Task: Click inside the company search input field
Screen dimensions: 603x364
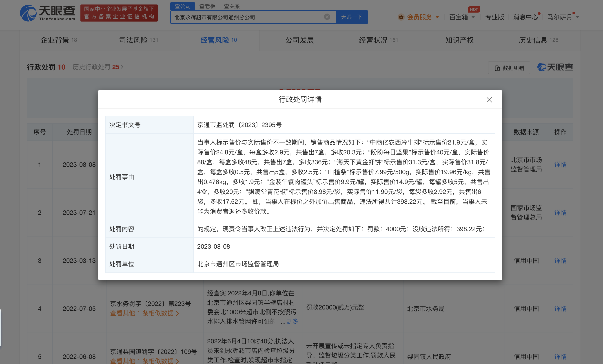Action: [x=245, y=17]
